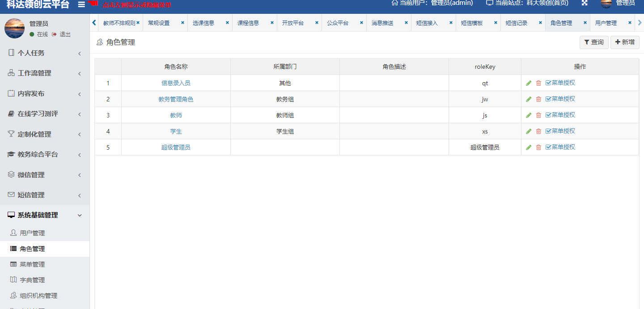Image resolution: width=644 pixels, height=309 pixels.
Task: Delete the 教师 role via trash icon
Action: tap(538, 115)
